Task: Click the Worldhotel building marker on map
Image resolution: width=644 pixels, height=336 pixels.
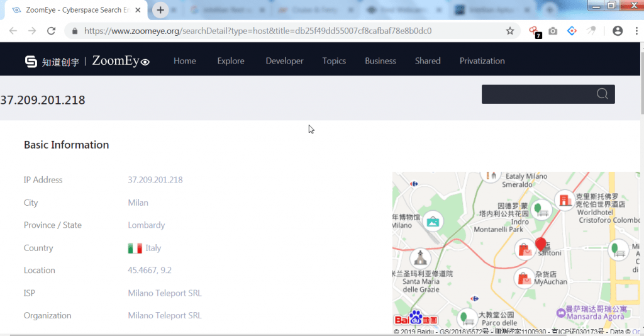Action: coord(565,201)
